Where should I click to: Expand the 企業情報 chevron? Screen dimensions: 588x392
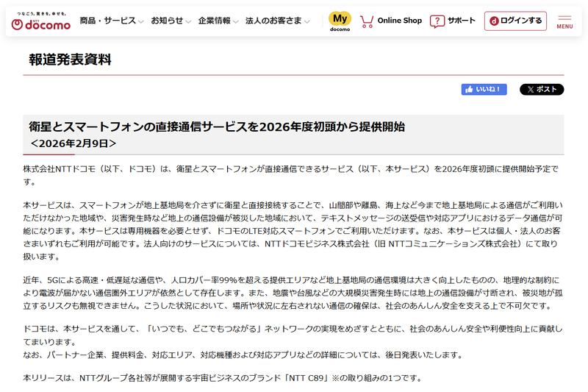(235, 22)
